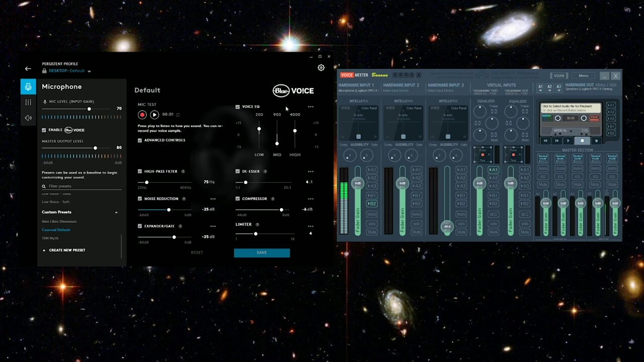Screen dimensions: 644x362
Task: Collapse the Custom Presets section
Action: [x=116, y=212]
